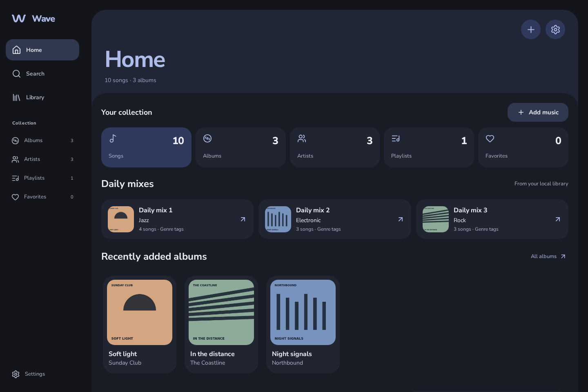Viewport: 588px width, 392px height.
Task: Open the Songs collection card
Action: [x=146, y=147]
